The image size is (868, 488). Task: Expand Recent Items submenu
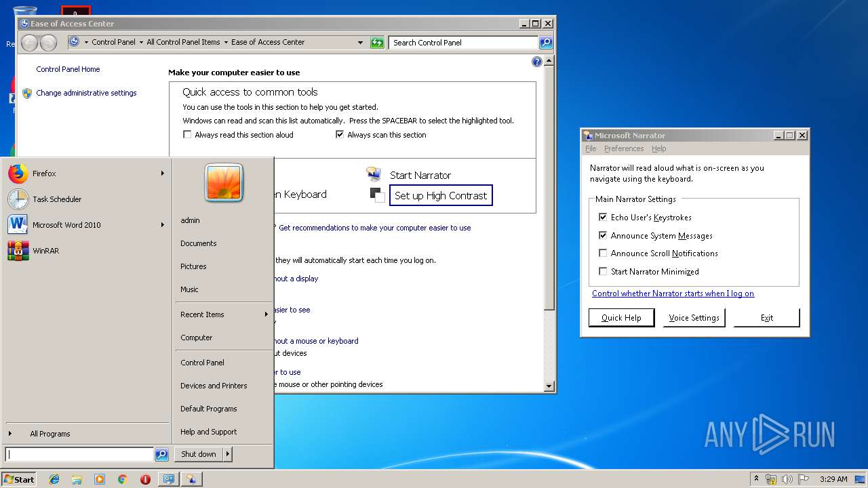pyautogui.click(x=267, y=314)
